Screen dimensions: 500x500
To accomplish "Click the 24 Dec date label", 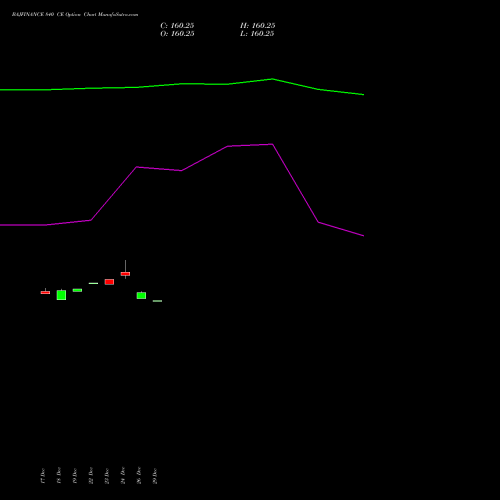I will [123, 476].
